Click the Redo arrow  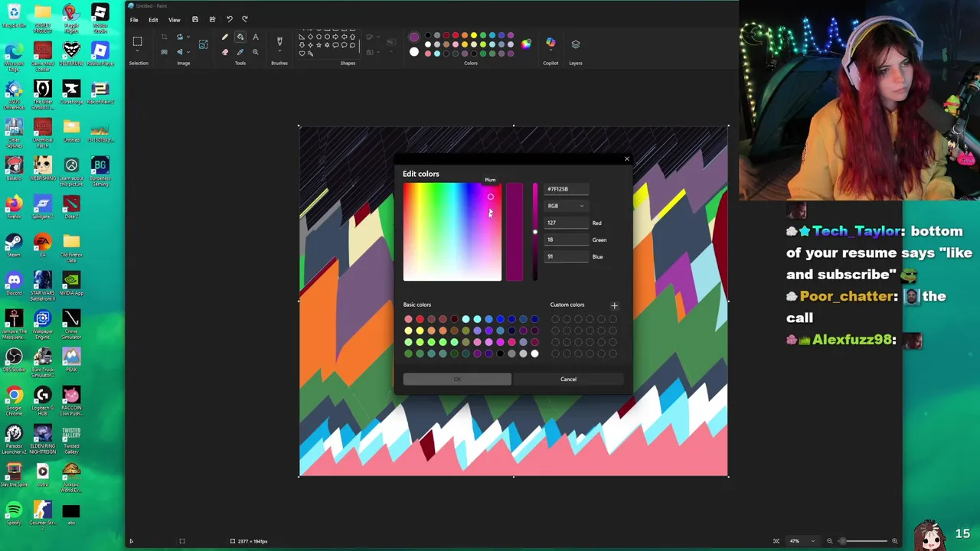[245, 19]
